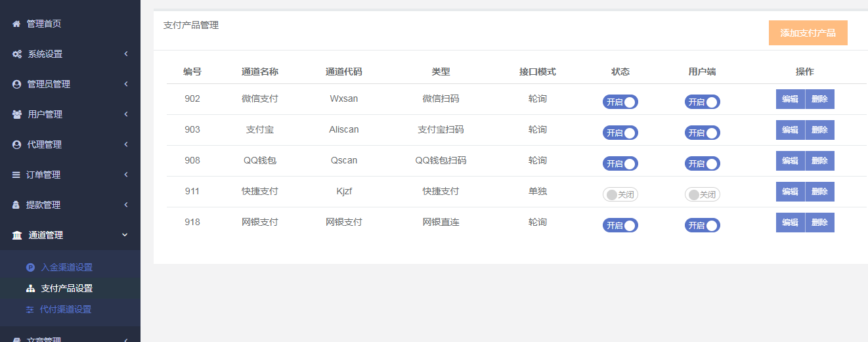Click the bank icon for 通道管理

pyautogui.click(x=17, y=235)
